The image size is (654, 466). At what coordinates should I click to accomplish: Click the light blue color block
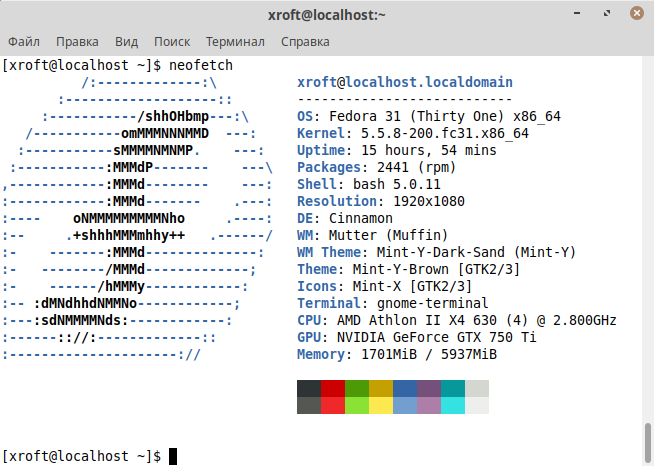(405, 406)
